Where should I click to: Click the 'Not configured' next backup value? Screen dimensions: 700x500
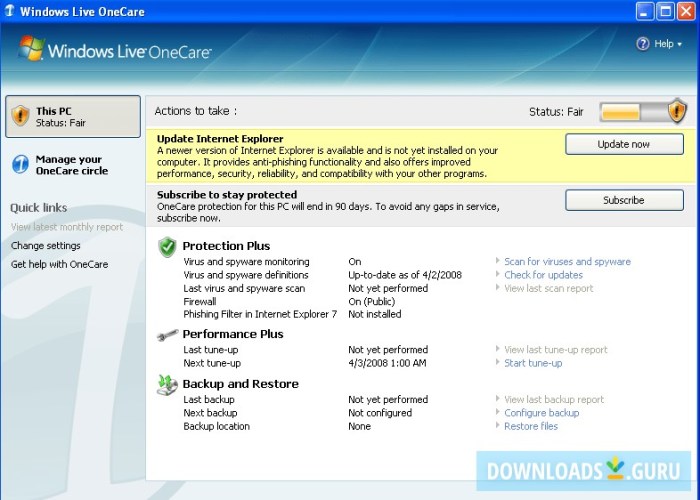(380, 413)
